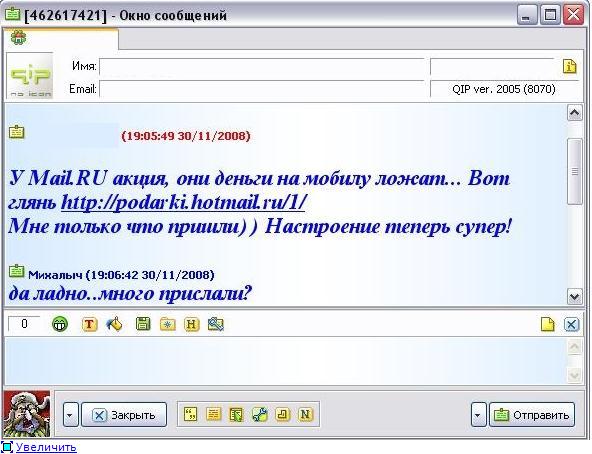Open the dropdown arrow next to Отправить
The width and height of the screenshot is (592, 454).
tap(479, 415)
